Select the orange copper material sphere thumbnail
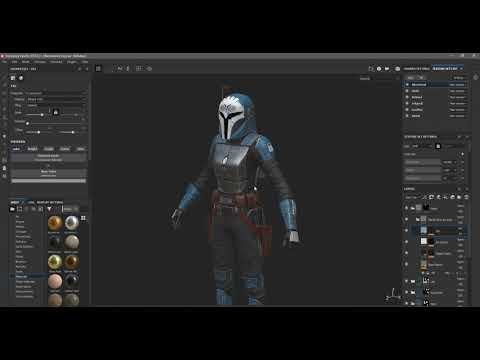Image resolution: width=480 pixels, height=360 pixels. click(55, 223)
